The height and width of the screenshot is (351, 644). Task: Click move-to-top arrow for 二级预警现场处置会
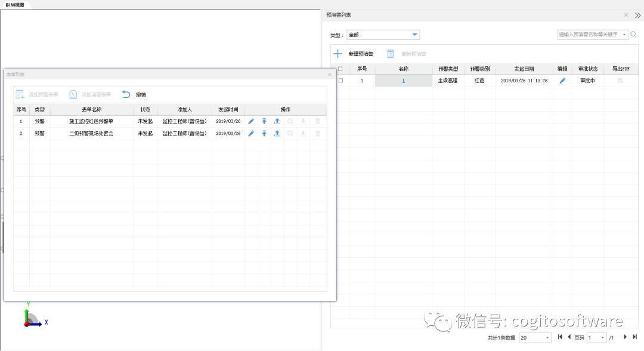265,134
